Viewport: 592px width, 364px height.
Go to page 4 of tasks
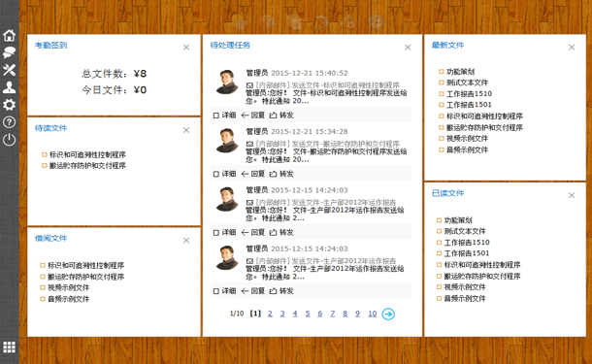point(295,314)
